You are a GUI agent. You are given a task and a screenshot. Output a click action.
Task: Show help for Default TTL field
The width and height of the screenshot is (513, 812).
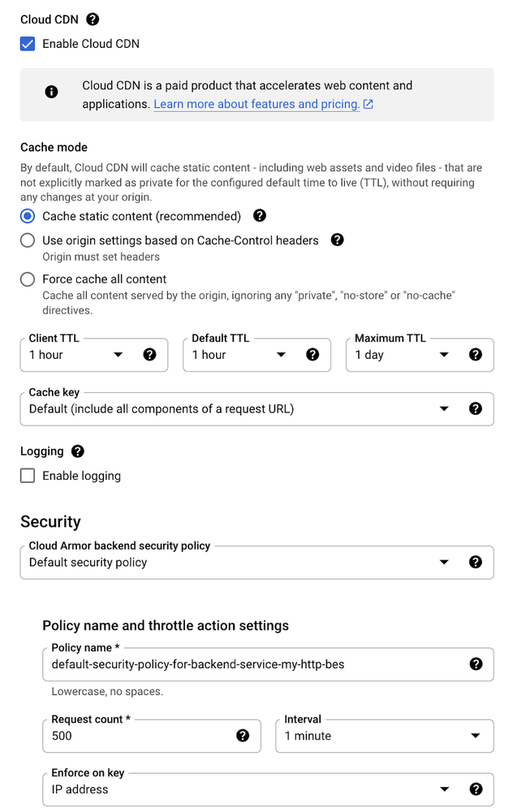(x=313, y=355)
